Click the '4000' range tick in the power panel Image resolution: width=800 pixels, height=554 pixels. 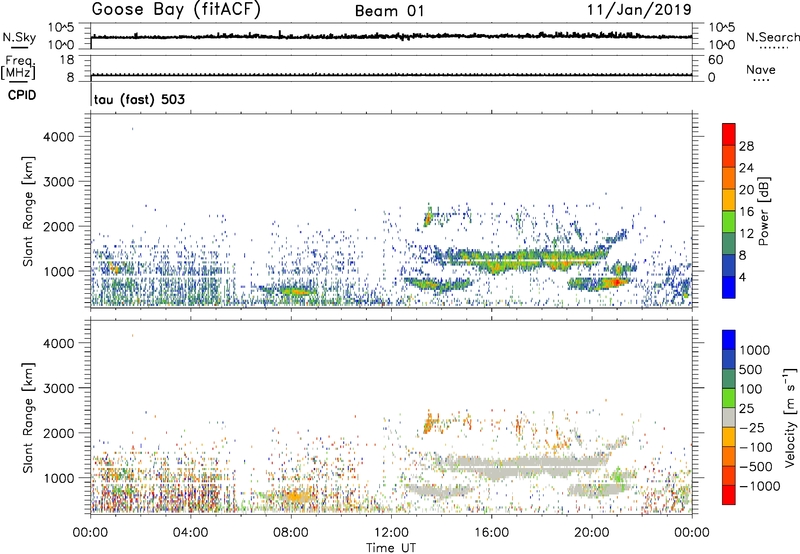(58, 137)
